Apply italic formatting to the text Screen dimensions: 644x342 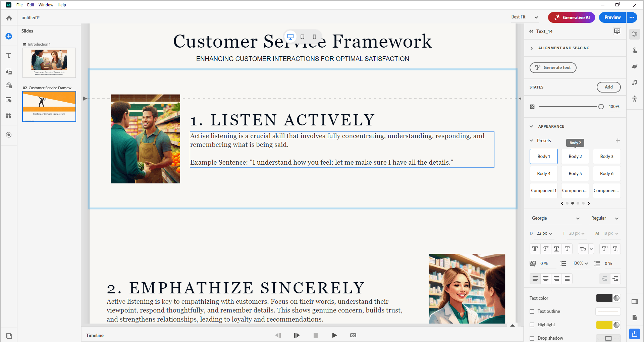coord(546,249)
